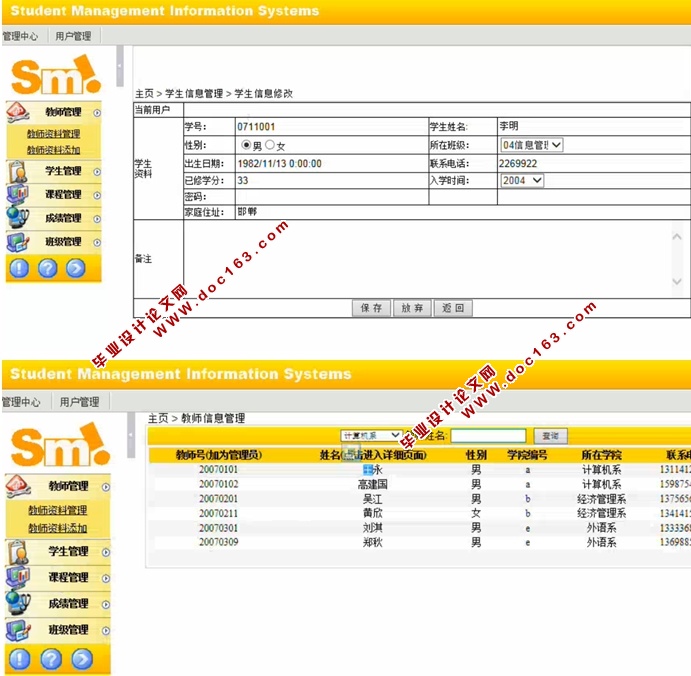691x676 pixels.
Task: Open 教师资料添加 link in upper sidebar
Action: click(x=53, y=150)
